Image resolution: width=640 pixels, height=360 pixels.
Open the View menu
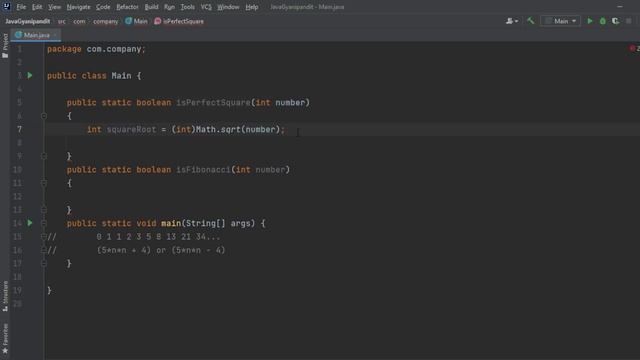tap(54, 7)
